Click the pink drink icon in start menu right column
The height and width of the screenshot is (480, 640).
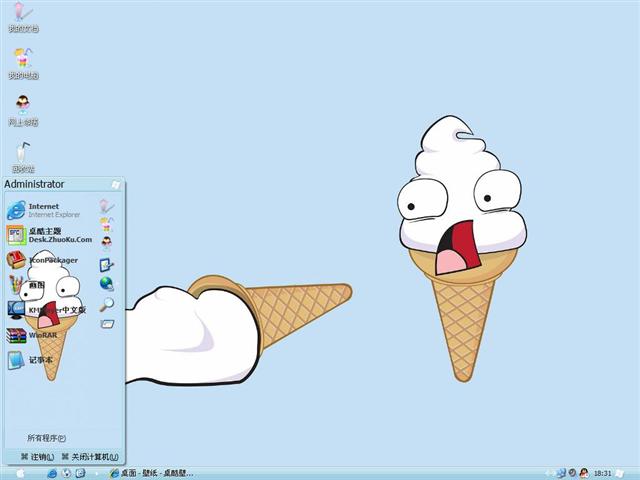tap(107, 206)
